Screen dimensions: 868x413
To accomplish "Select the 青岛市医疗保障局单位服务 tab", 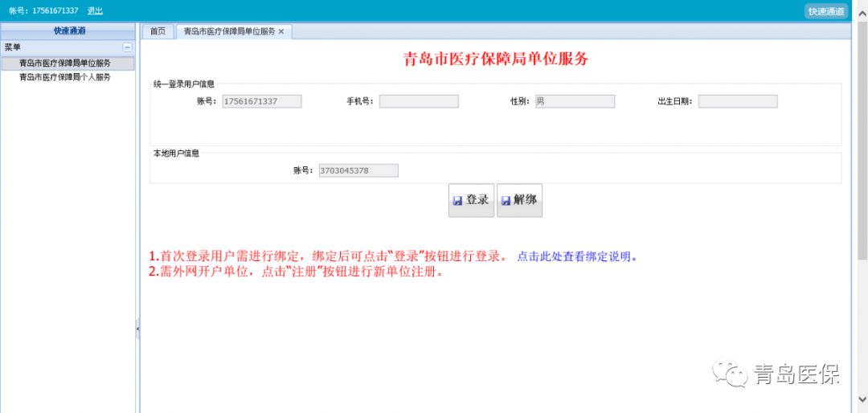I will 228,31.
